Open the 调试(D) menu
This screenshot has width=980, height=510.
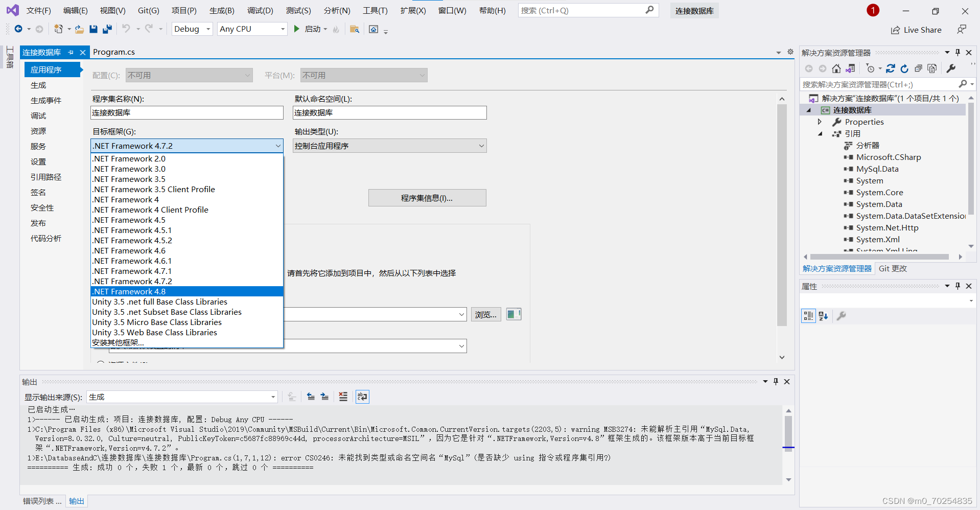coord(260,10)
